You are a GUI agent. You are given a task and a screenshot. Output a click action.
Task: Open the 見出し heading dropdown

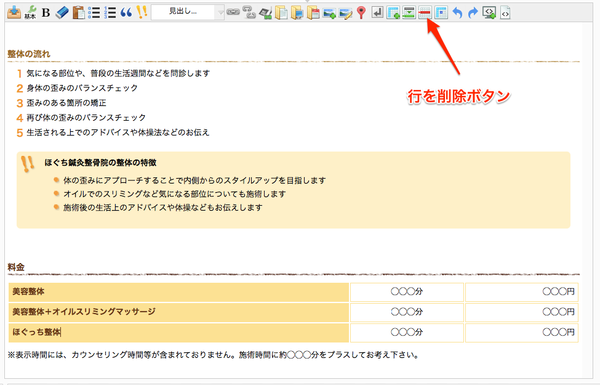188,12
